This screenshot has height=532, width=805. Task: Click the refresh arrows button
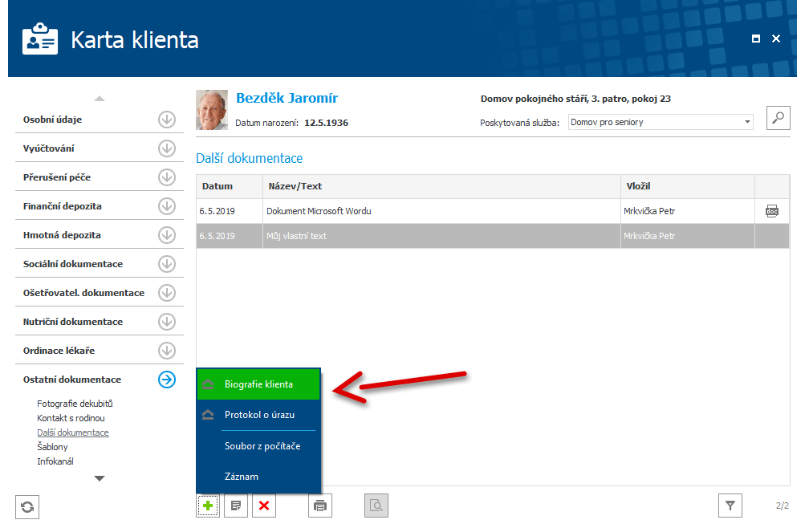click(x=27, y=507)
